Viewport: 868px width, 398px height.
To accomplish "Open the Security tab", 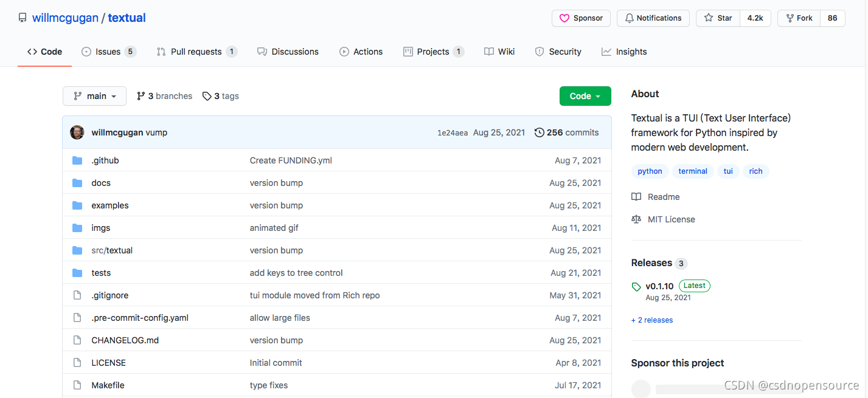I will pyautogui.click(x=558, y=52).
